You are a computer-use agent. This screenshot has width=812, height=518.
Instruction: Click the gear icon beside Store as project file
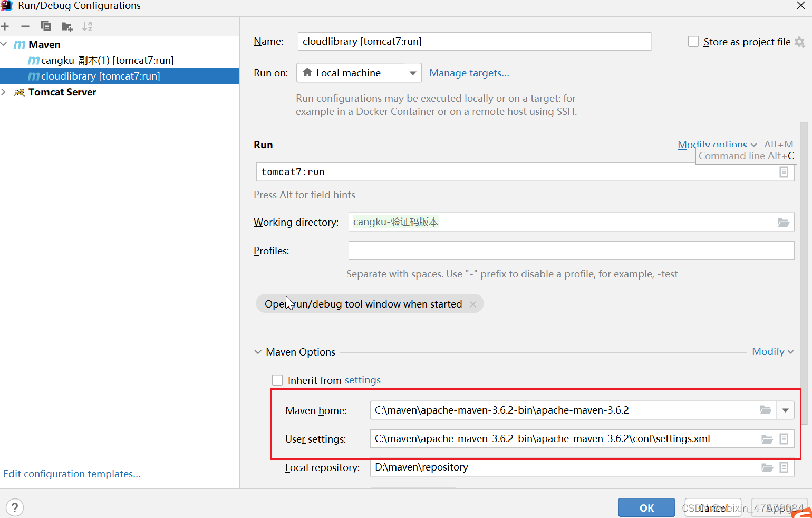pyautogui.click(x=801, y=42)
